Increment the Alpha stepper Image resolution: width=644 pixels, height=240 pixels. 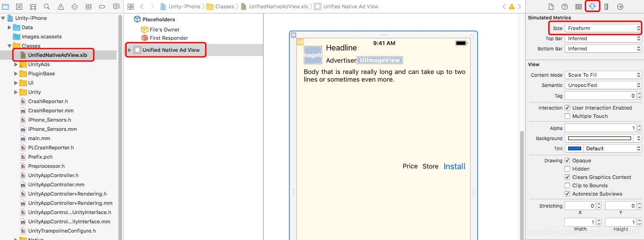pos(640,126)
